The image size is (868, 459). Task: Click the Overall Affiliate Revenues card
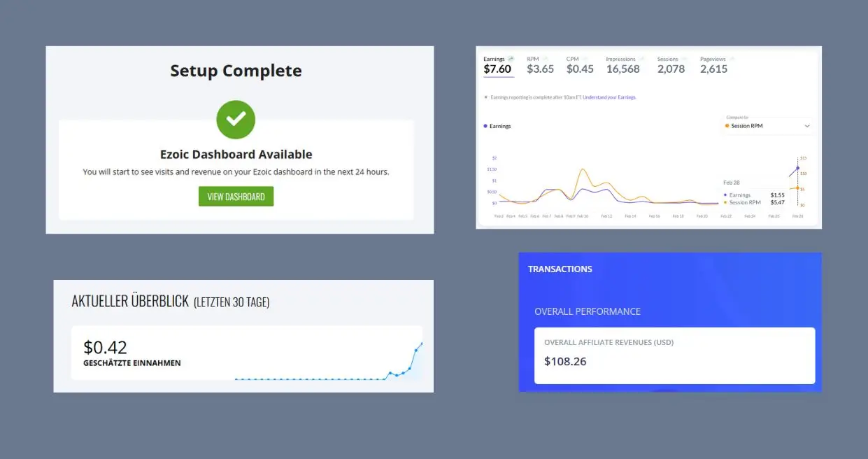pyautogui.click(x=674, y=355)
